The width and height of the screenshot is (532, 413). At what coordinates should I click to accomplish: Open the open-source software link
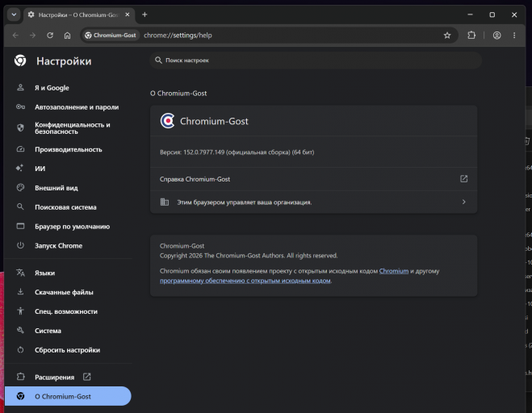click(245, 281)
